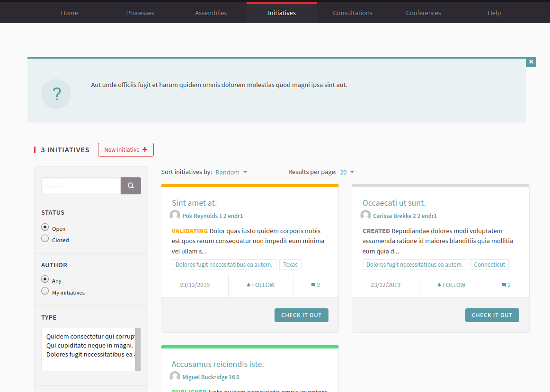This screenshot has height=392, width=550.
Task: Click the help question mark icon
Action: coord(56,94)
